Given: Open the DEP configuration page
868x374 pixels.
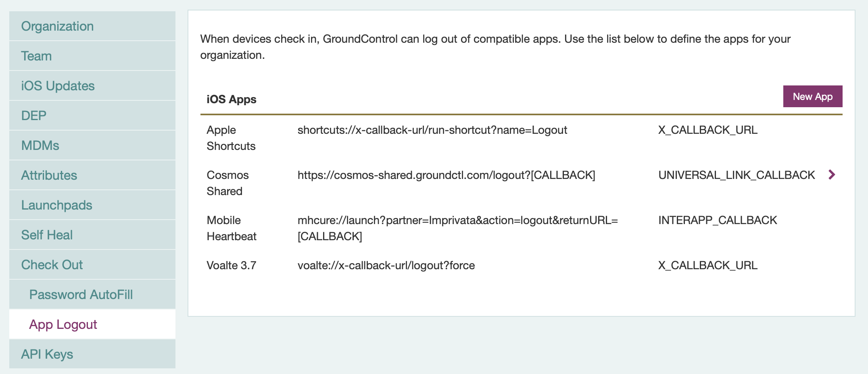Looking at the screenshot, I should (x=34, y=115).
